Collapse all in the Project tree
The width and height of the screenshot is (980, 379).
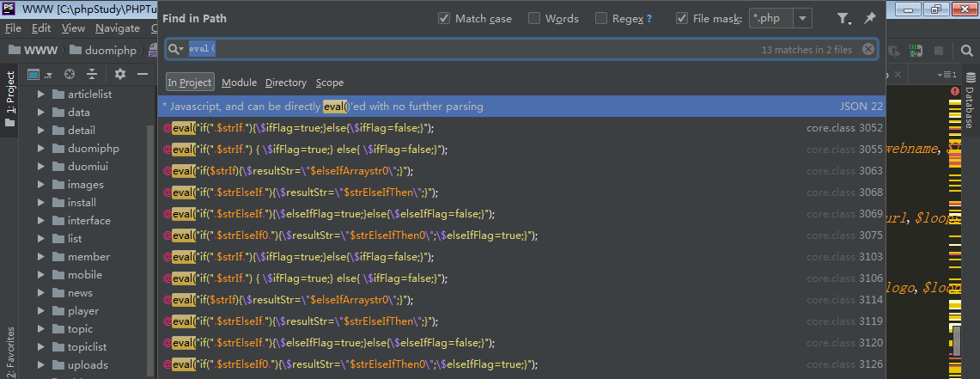coord(90,74)
